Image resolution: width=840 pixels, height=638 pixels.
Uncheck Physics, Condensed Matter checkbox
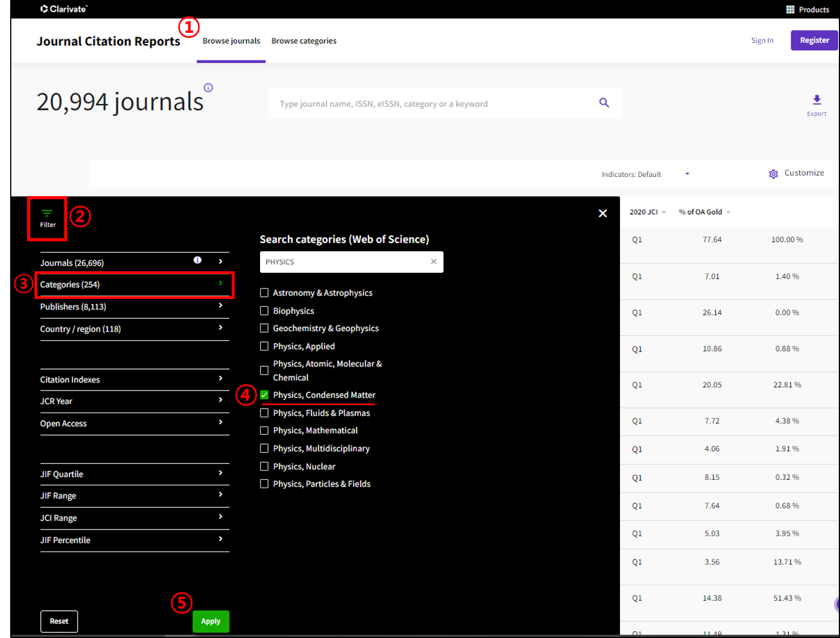point(264,395)
